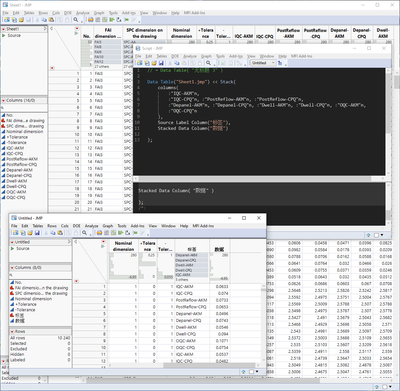Click the script editor icon in Script window title bar

pyautogui.click(x=138, y=48)
